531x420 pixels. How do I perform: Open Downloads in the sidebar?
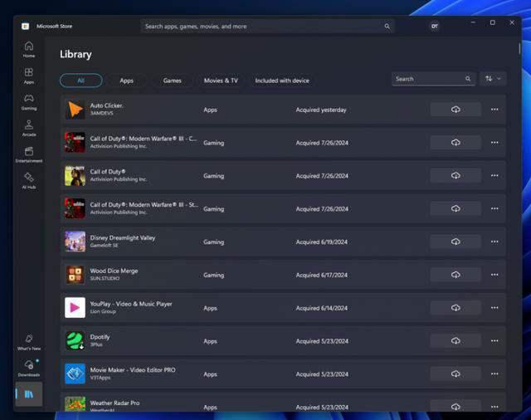click(x=29, y=368)
